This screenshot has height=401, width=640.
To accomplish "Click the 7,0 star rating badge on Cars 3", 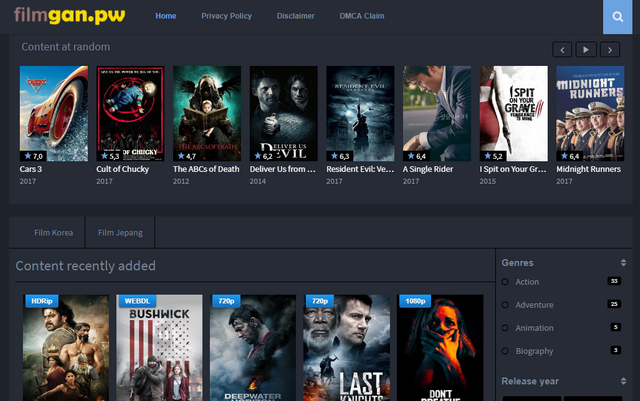I will [x=33, y=156].
